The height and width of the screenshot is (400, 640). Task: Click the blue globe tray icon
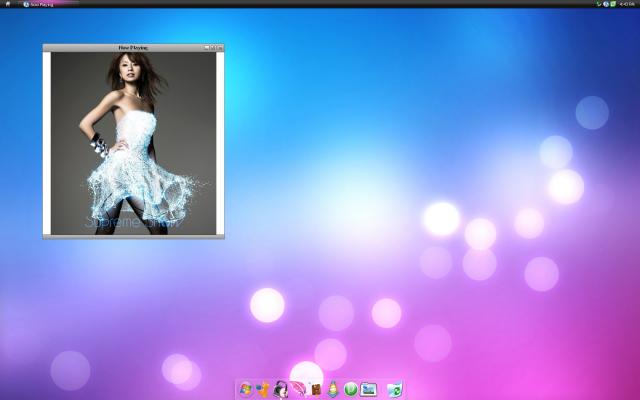(x=606, y=4)
